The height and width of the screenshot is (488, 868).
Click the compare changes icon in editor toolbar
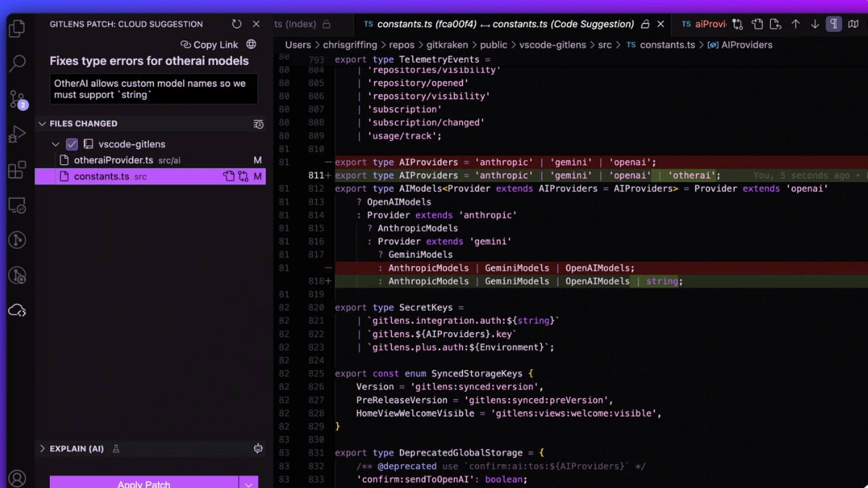point(738,24)
